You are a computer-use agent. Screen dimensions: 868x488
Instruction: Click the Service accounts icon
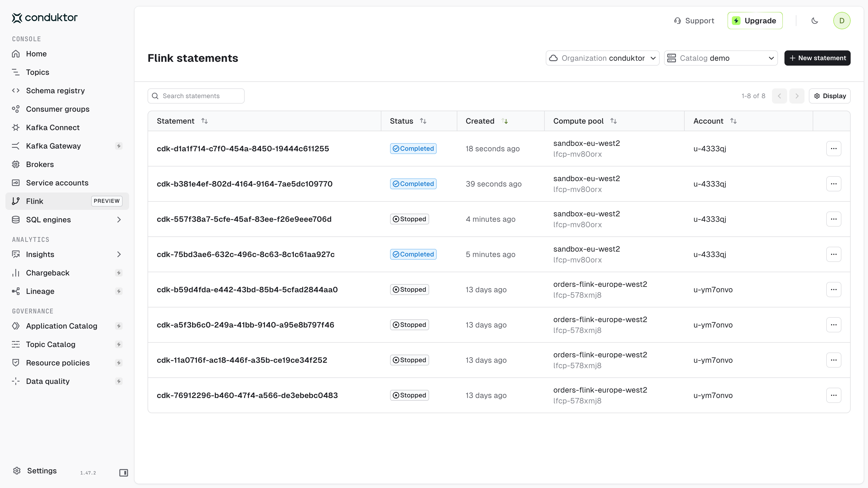(x=15, y=183)
